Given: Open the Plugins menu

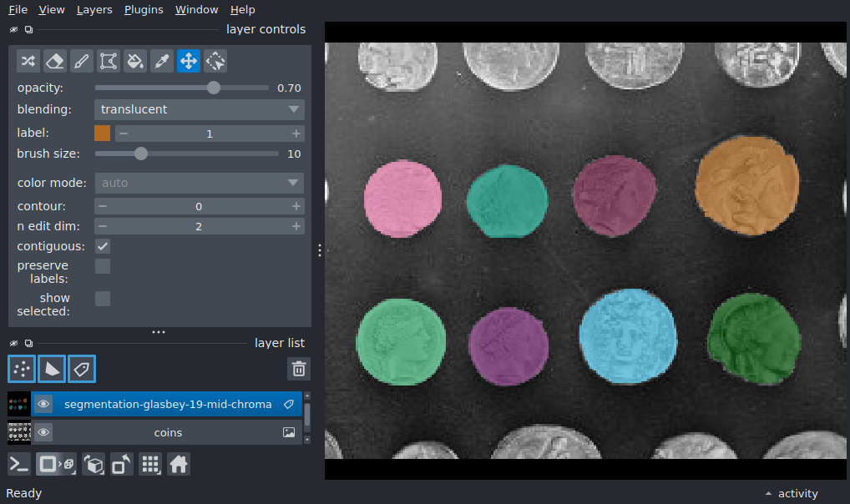Looking at the screenshot, I should 144,10.
